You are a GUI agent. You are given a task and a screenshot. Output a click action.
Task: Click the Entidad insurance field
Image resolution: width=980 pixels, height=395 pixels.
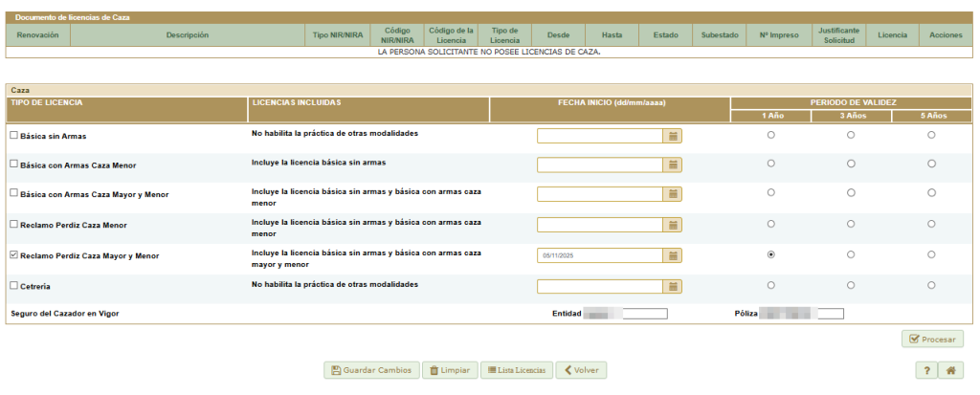tap(625, 313)
